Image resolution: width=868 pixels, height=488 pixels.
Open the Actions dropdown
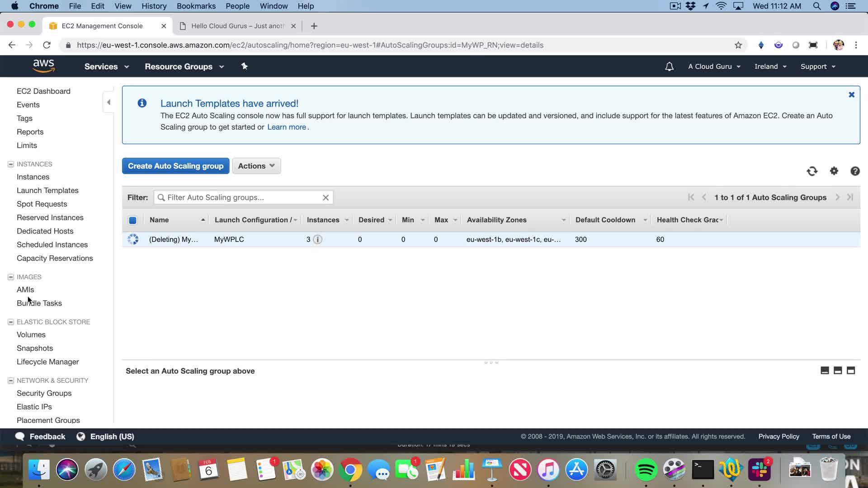[x=256, y=166]
